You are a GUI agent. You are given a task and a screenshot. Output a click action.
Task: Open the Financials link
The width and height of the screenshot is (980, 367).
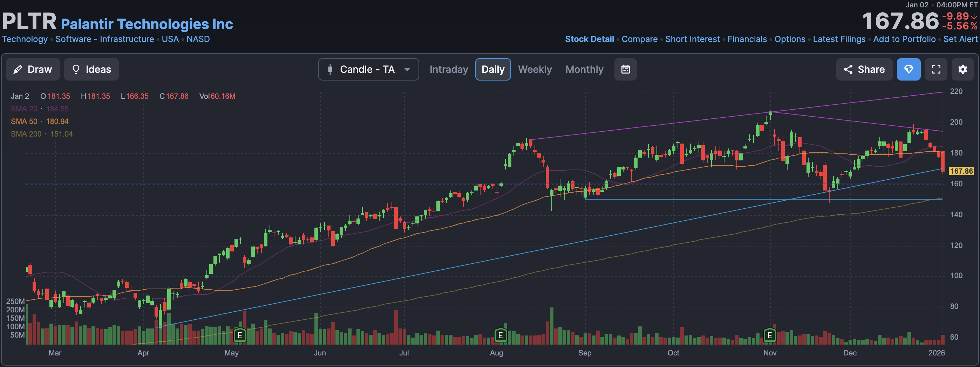click(747, 39)
